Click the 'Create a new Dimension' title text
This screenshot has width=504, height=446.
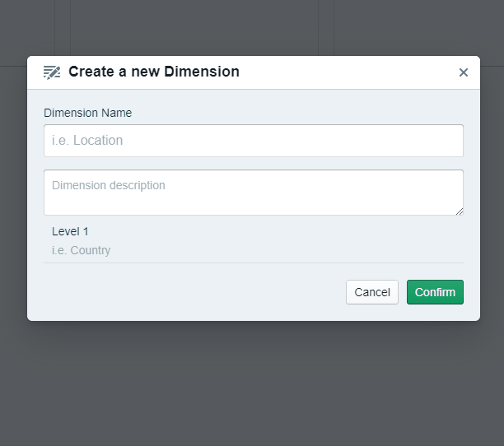154,72
